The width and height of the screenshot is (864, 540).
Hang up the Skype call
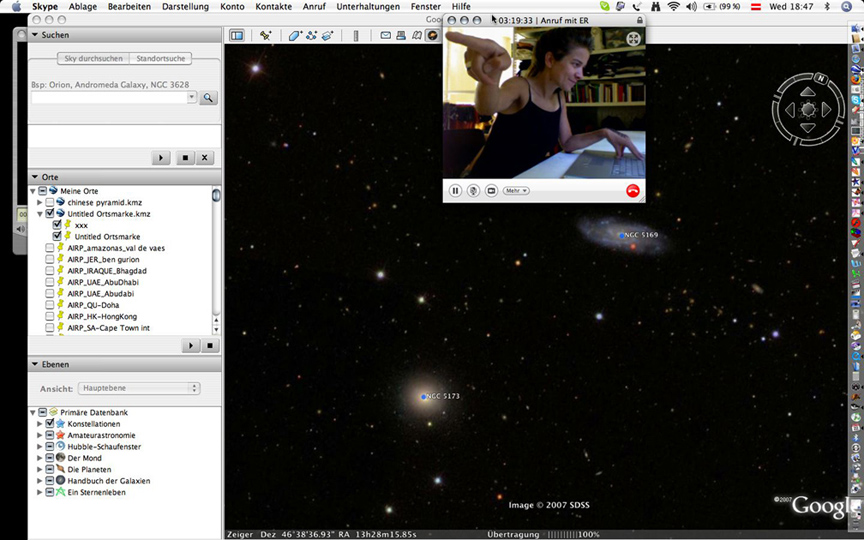point(631,190)
